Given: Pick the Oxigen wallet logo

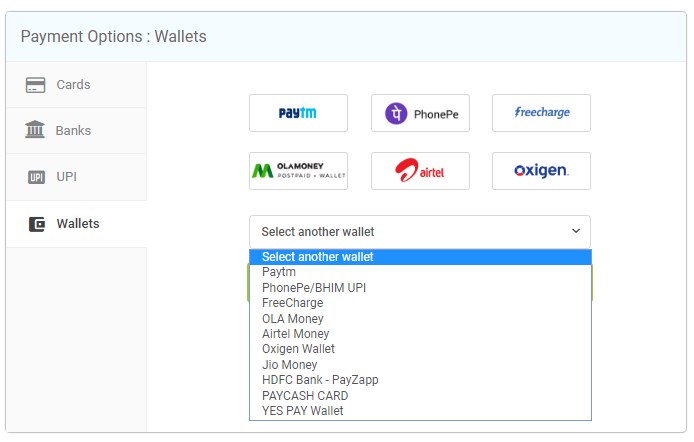Looking at the screenshot, I should 541,171.
